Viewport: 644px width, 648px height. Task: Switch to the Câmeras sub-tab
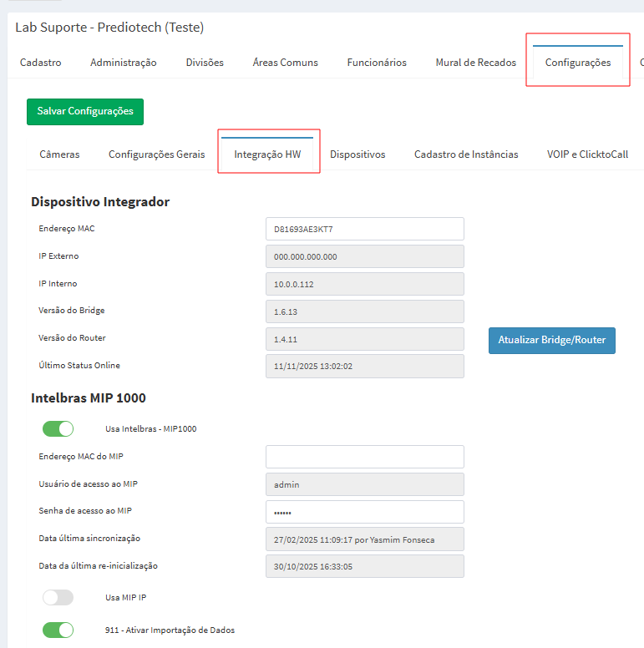[x=59, y=154]
